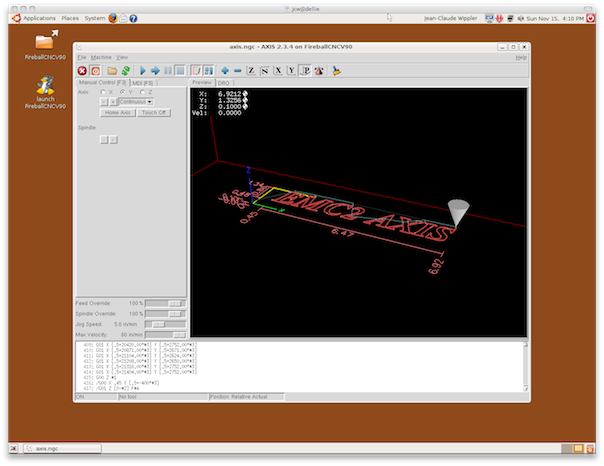Select the Preview tab
This screenshot has width=604, height=466.
tap(202, 82)
